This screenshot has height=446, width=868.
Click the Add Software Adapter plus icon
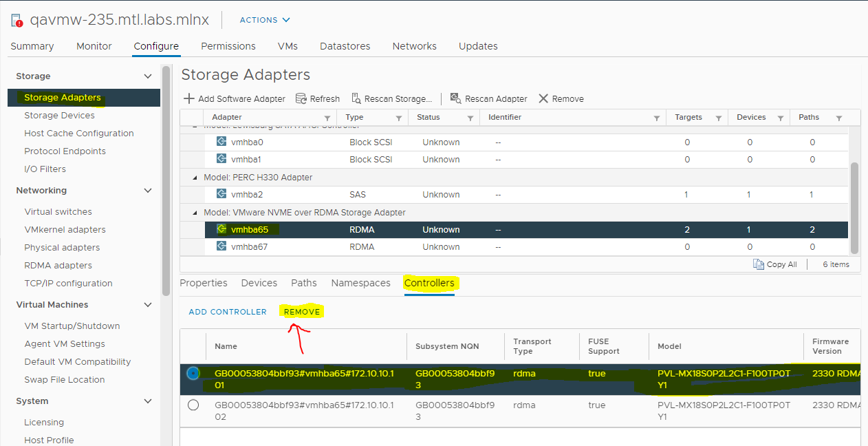coord(189,98)
